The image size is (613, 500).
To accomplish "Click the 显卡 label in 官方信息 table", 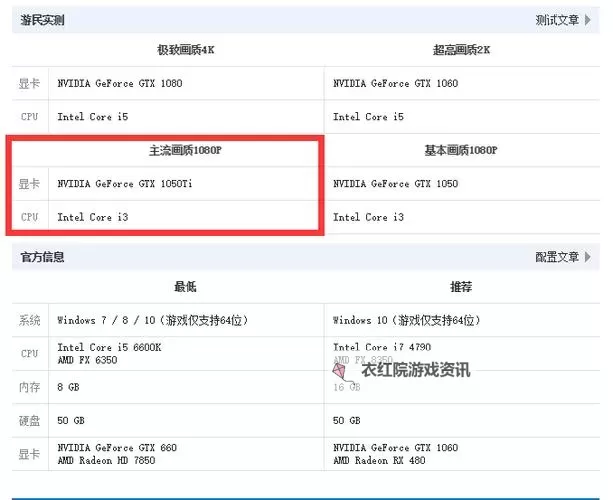I will tap(30, 454).
